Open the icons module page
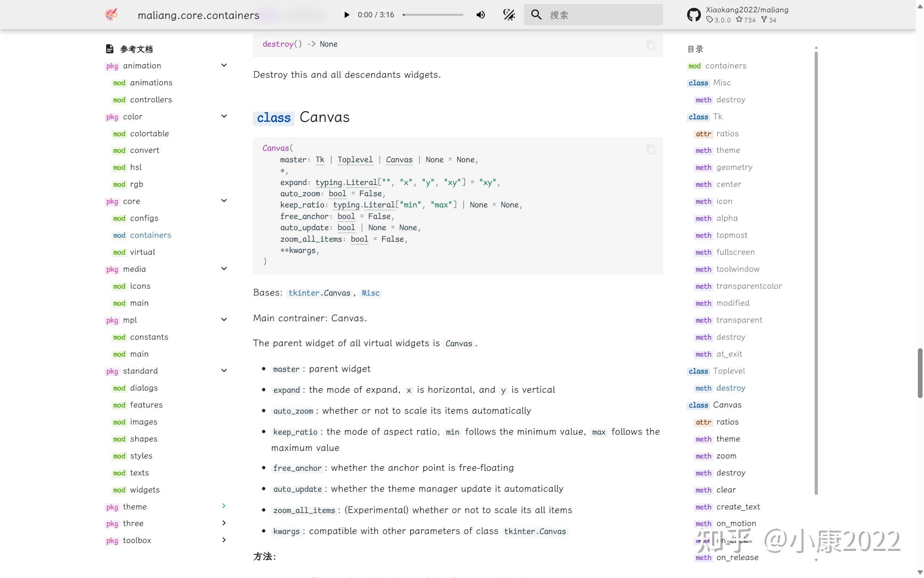The image size is (924, 578). pos(131,286)
